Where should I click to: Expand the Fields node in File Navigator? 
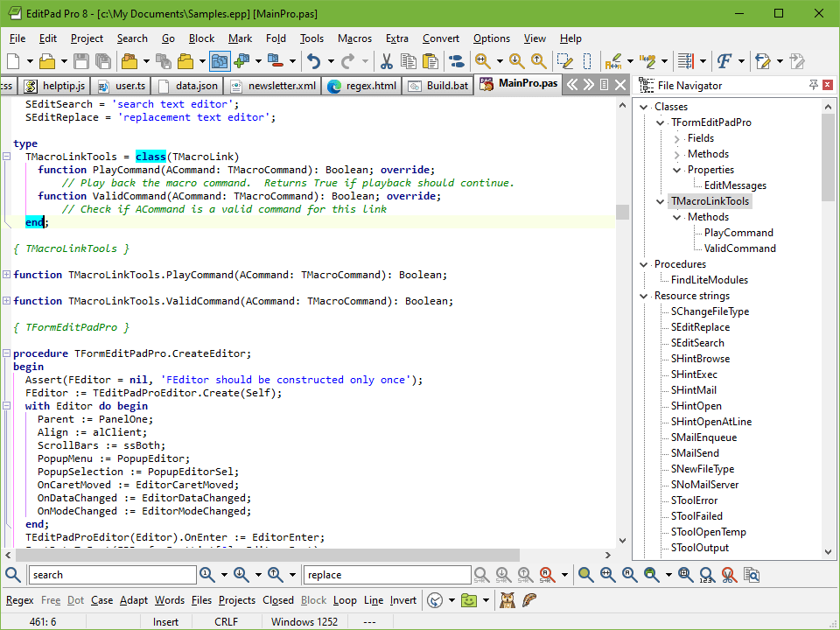click(x=677, y=138)
